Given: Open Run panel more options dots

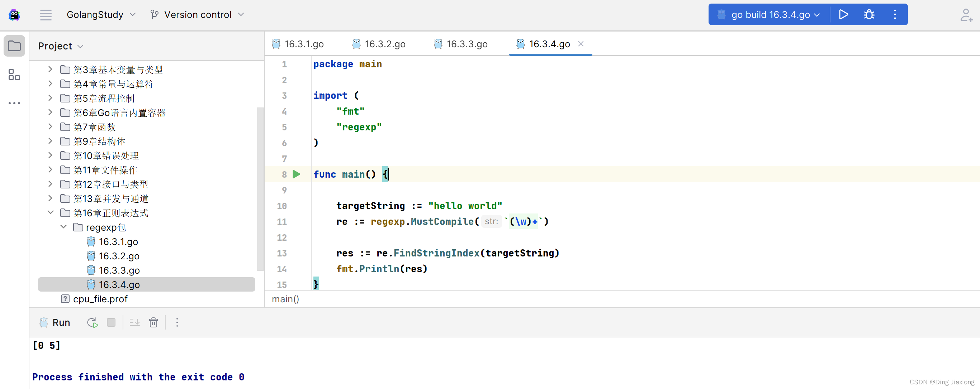Looking at the screenshot, I should pyautogui.click(x=177, y=322).
